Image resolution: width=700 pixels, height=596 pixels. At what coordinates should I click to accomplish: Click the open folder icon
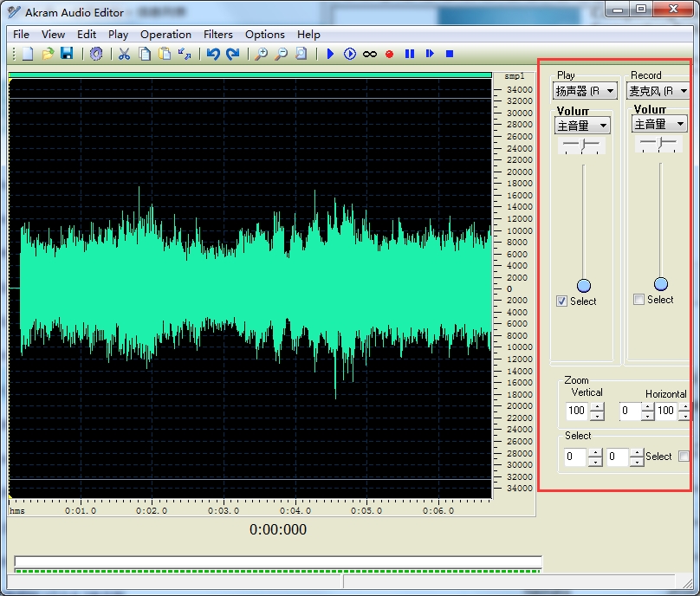[48, 54]
